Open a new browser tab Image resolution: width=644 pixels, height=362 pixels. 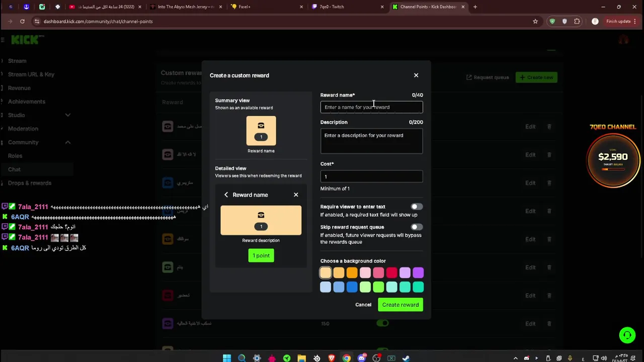click(475, 7)
